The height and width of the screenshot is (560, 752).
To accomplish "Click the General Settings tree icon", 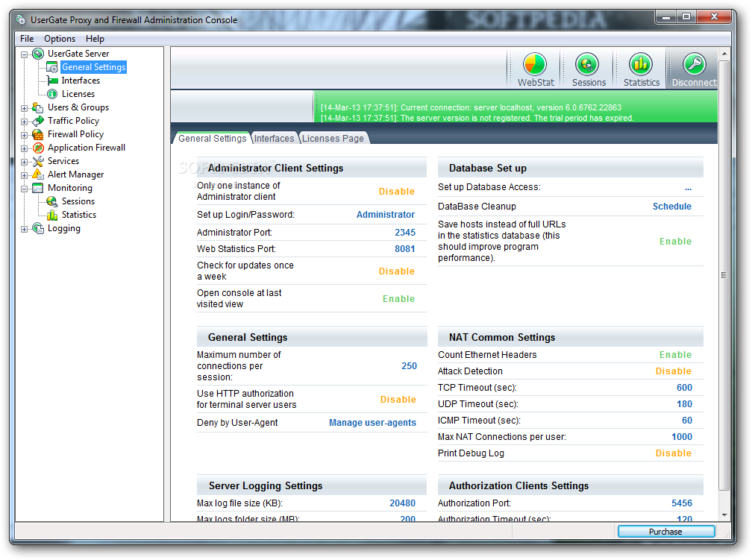I will [52, 67].
